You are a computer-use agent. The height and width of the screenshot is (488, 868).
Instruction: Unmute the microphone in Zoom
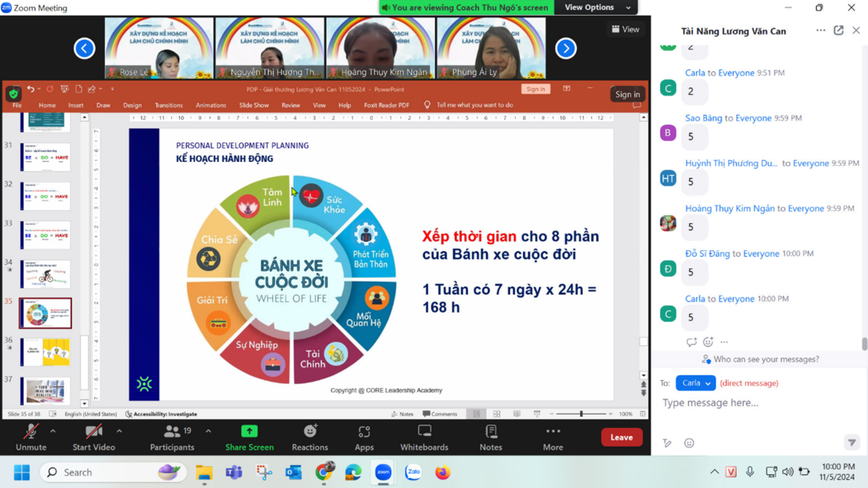point(30,437)
